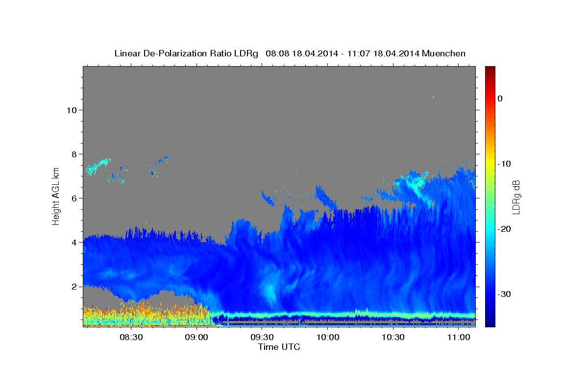Click the colorbar value -10
The width and height of the screenshot is (588, 392).
coord(504,164)
